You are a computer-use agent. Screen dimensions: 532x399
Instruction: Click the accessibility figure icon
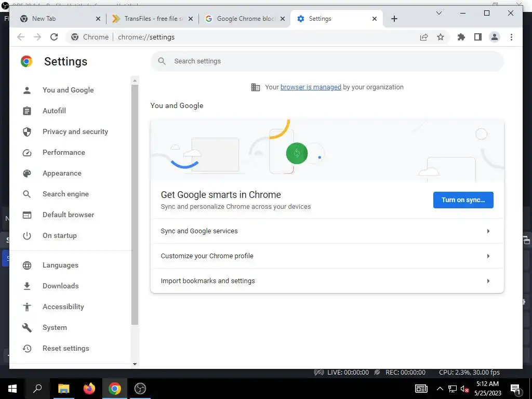tap(27, 307)
